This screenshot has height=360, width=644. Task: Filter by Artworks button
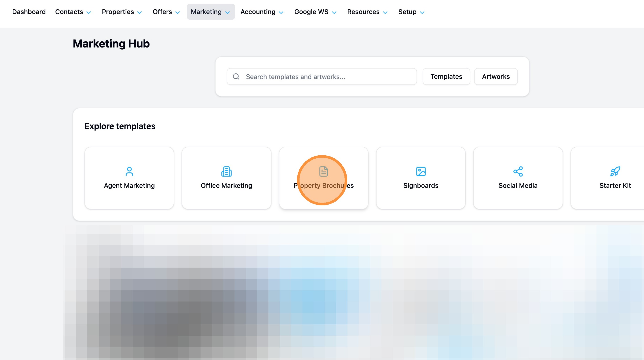coord(496,76)
